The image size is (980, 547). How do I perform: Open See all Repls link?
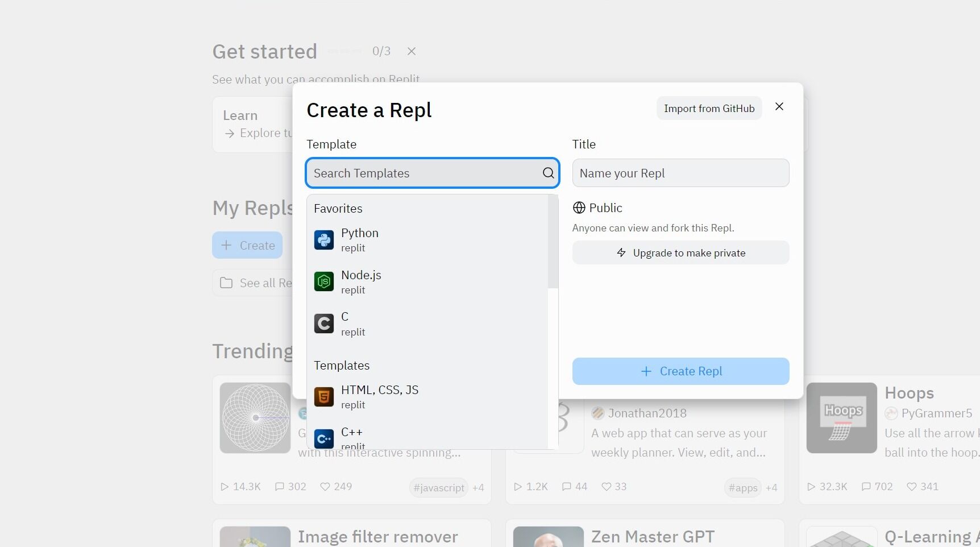tap(253, 283)
